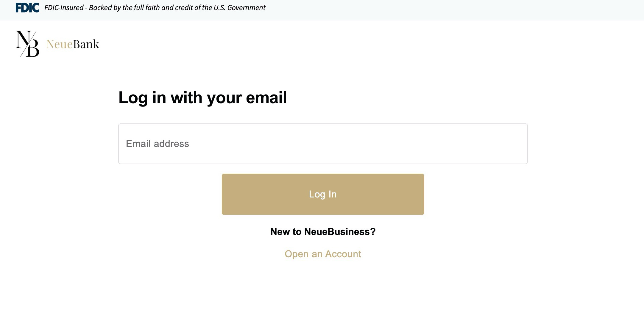Click the "New to NeueBusiness?" text
The height and width of the screenshot is (320, 644).
point(323,232)
